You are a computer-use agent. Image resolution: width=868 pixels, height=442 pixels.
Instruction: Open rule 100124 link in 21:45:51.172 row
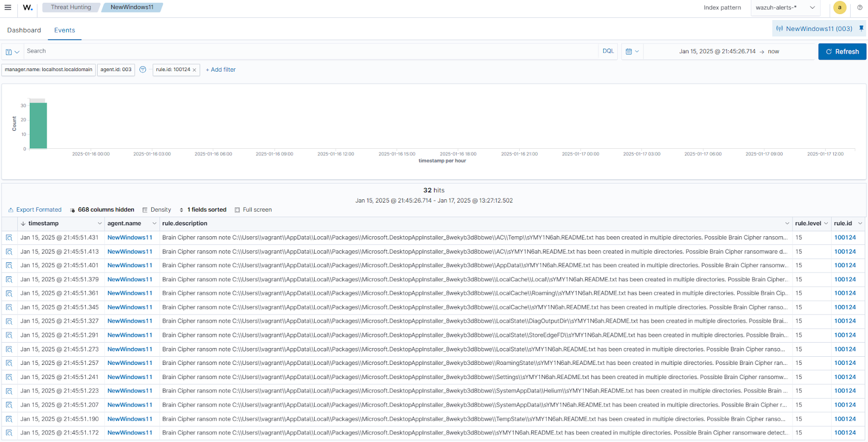845,433
